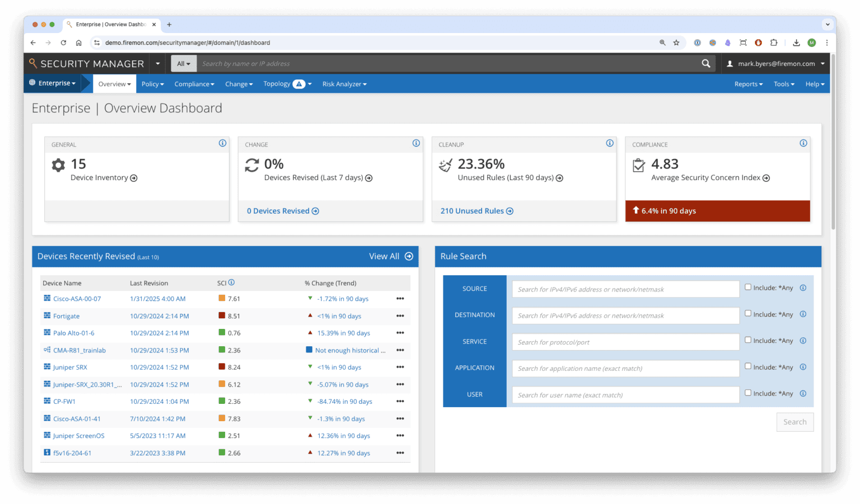This screenshot has height=504, width=860.
Task: Click the sync arrows icon on the Change card
Action: [251, 164]
